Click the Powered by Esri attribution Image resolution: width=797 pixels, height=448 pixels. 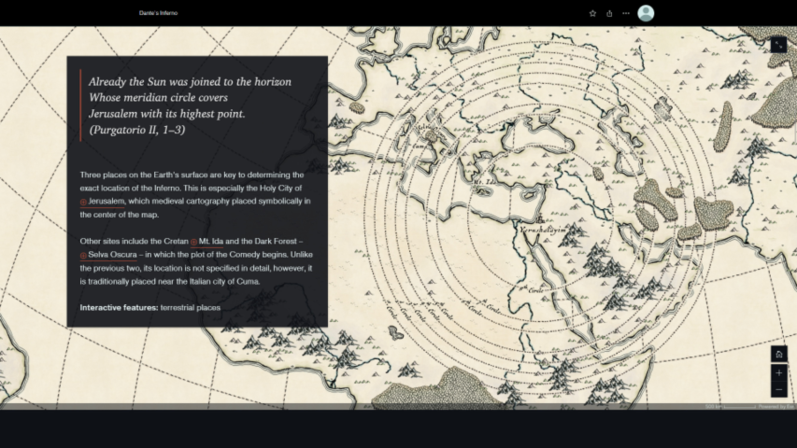(776, 407)
